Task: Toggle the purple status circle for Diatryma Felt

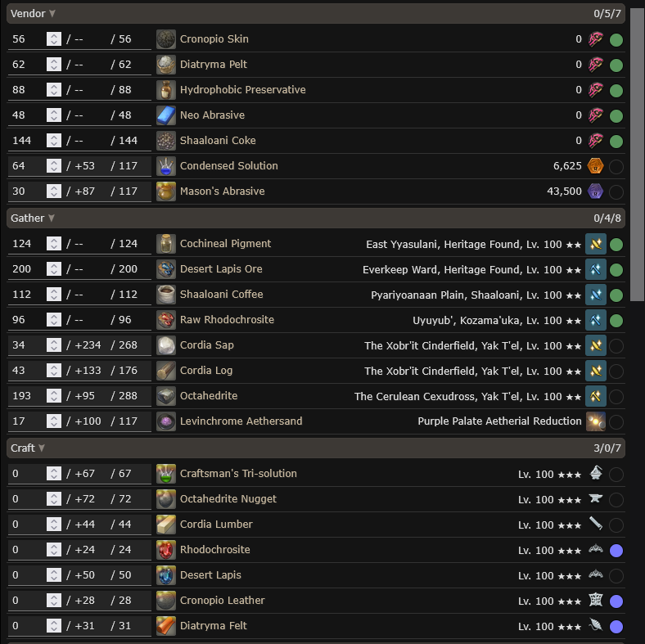Action: click(x=616, y=627)
